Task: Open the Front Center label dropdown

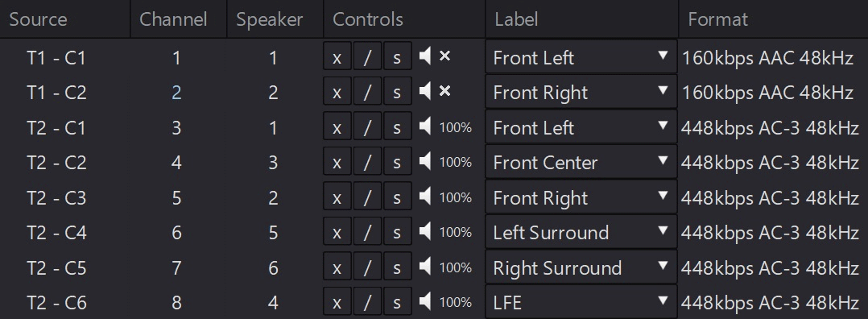Action: click(x=581, y=162)
